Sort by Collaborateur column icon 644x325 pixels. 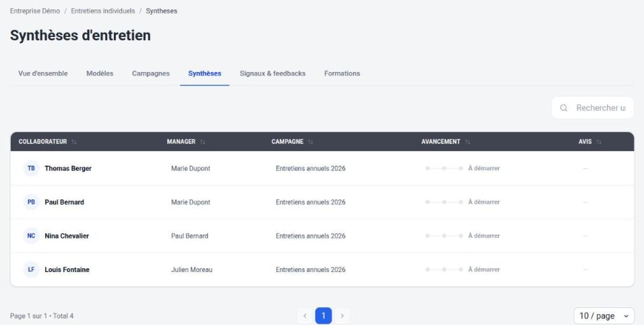(74, 141)
